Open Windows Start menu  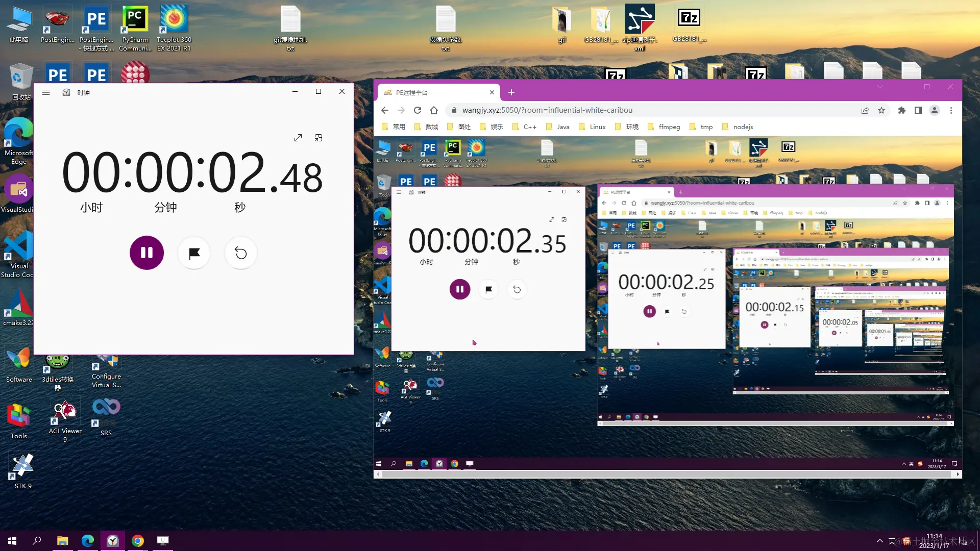pos(12,541)
